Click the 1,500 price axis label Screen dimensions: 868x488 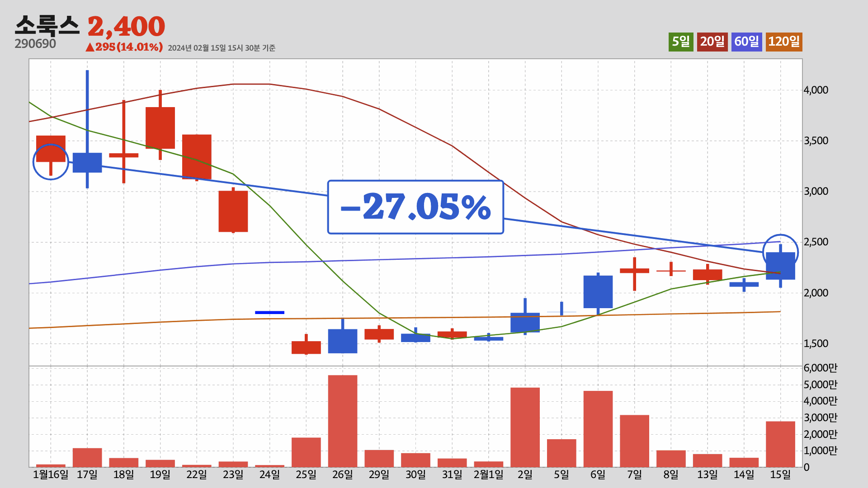point(816,343)
